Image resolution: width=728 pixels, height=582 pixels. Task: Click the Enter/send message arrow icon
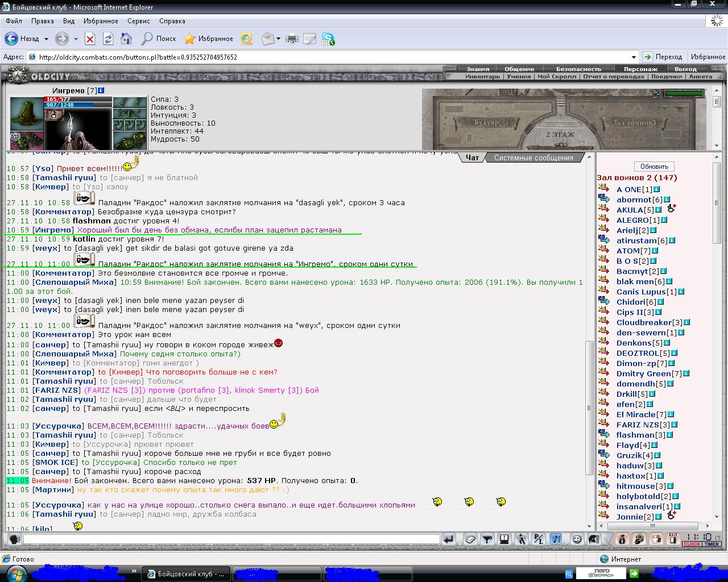tap(449, 539)
